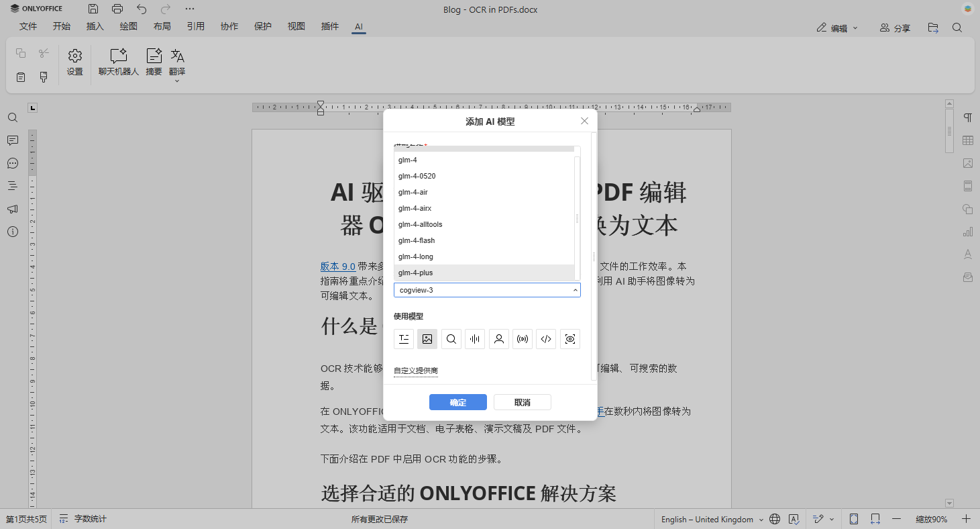Click the open file location folder icon
The width and height of the screenshot is (980, 529).
point(933,28)
